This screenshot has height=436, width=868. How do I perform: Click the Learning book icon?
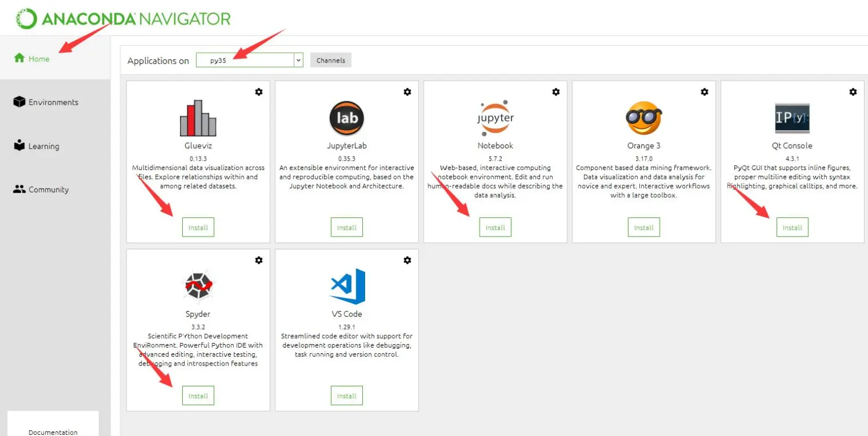click(19, 145)
